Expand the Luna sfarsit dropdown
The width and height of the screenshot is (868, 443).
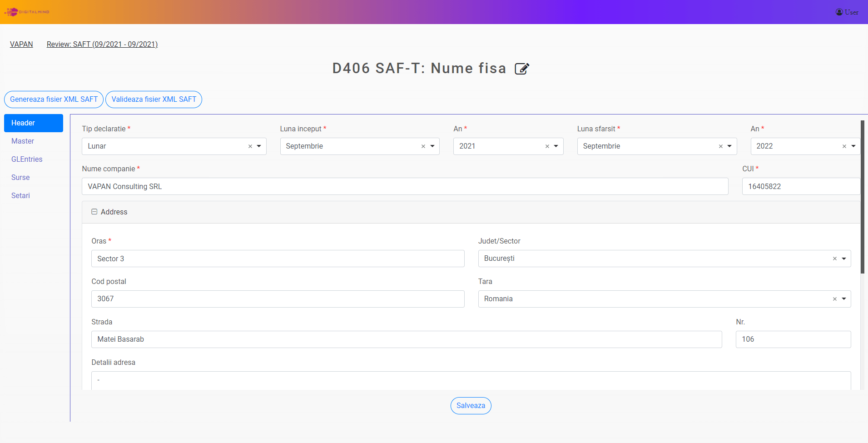729,146
